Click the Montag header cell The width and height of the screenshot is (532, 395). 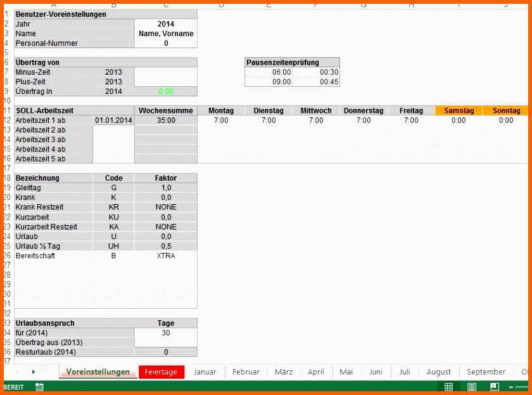pyautogui.click(x=221, y=111)
